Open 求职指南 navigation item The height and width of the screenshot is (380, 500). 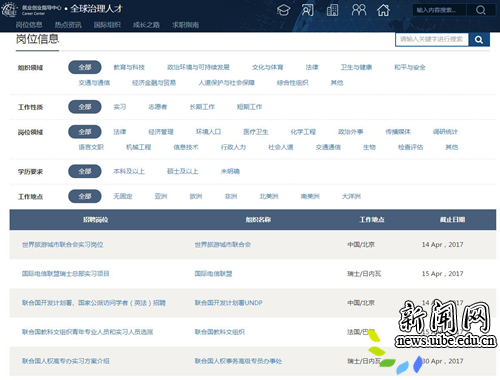[186, 25]
